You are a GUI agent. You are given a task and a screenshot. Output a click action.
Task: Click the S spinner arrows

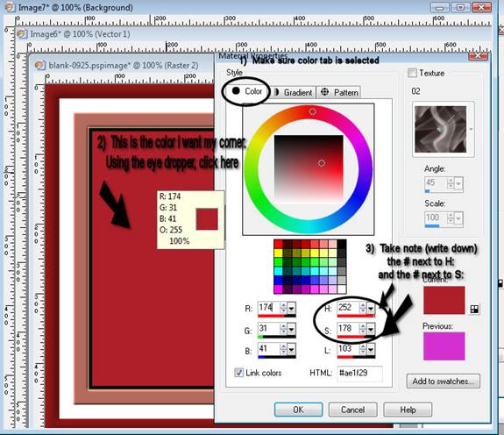tap(363, 329)
